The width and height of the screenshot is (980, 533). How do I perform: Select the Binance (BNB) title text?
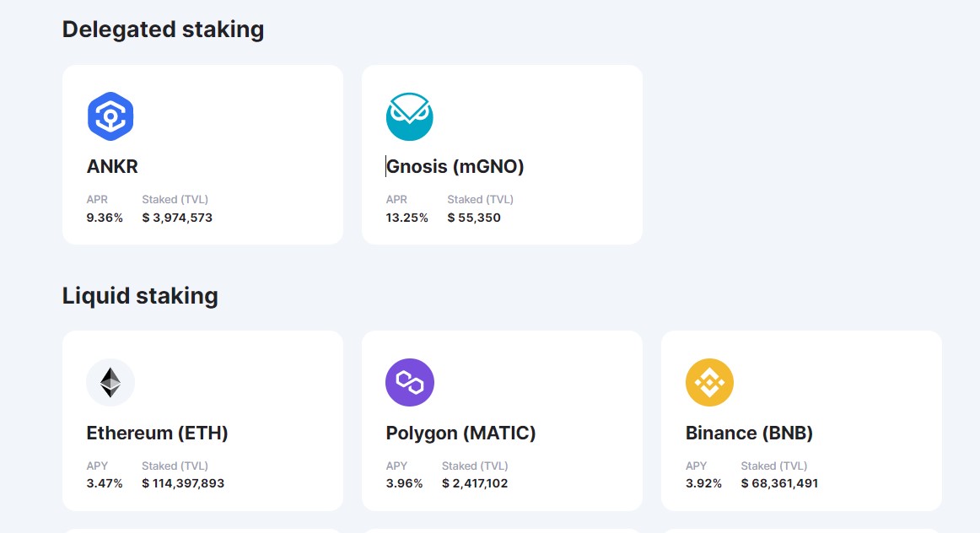(749, 433)
